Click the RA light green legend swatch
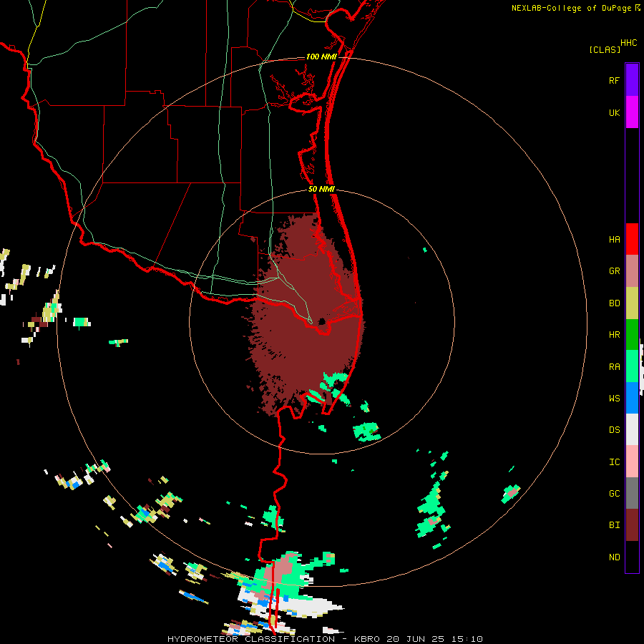Viewport: 644px width, 644px height. click(x=632, y=366)
